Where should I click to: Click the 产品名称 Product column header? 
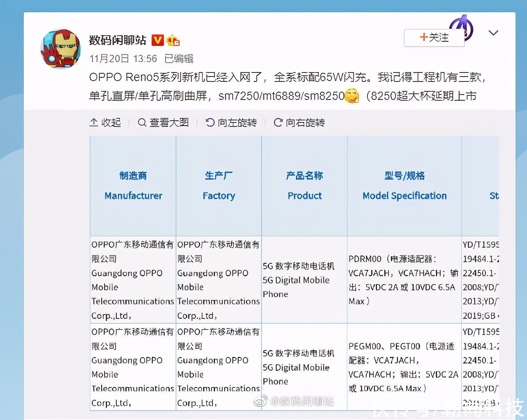point(304,186)
